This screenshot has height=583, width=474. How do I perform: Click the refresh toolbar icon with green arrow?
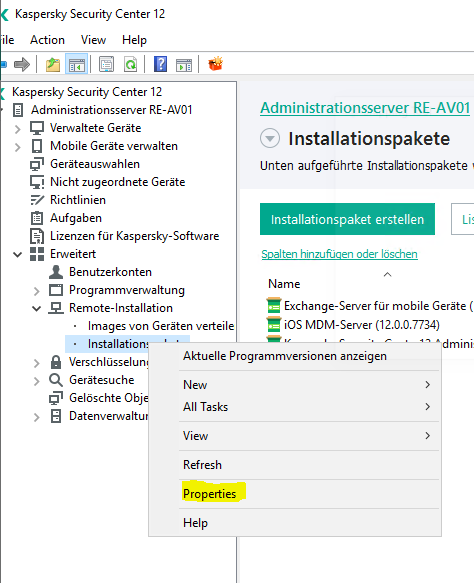pos(130,64)
